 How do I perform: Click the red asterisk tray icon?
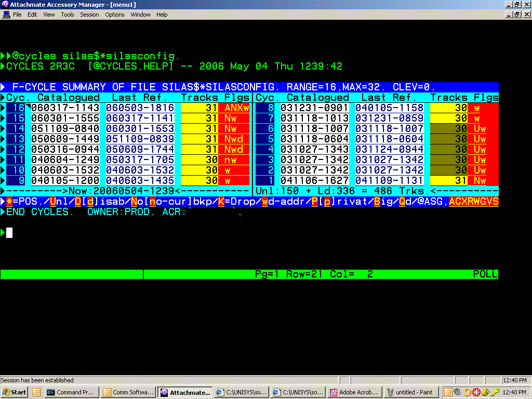click(x=475, y=392)
